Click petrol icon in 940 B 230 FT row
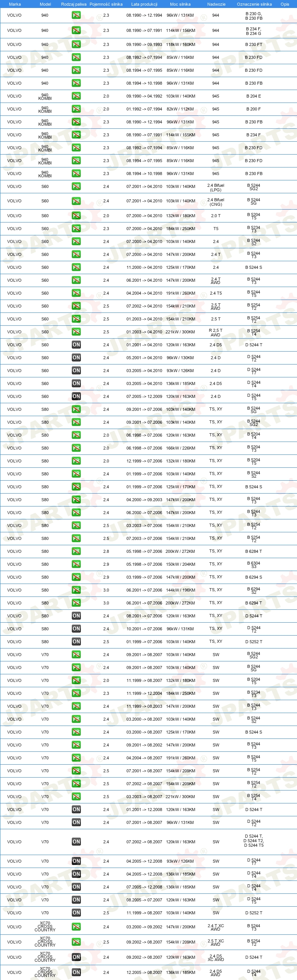The height and width of the screenshot is (980, 297). coord(76,44)
